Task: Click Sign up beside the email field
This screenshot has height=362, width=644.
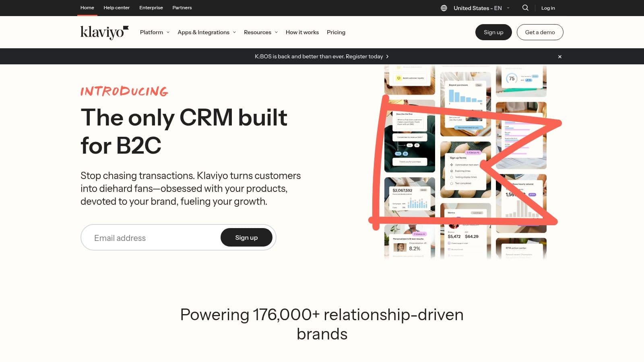Action: (246, 238)
